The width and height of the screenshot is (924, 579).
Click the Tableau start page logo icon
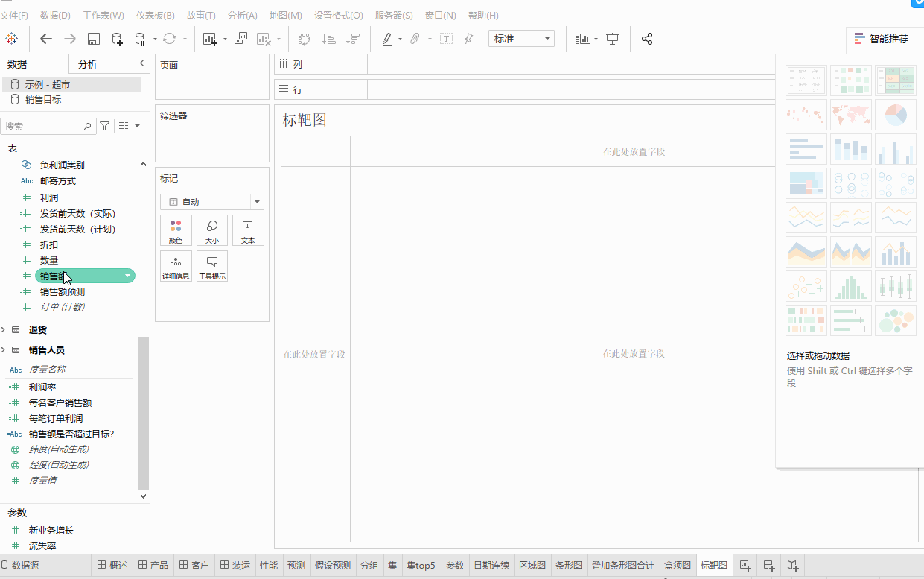click(x=12, y=39)
